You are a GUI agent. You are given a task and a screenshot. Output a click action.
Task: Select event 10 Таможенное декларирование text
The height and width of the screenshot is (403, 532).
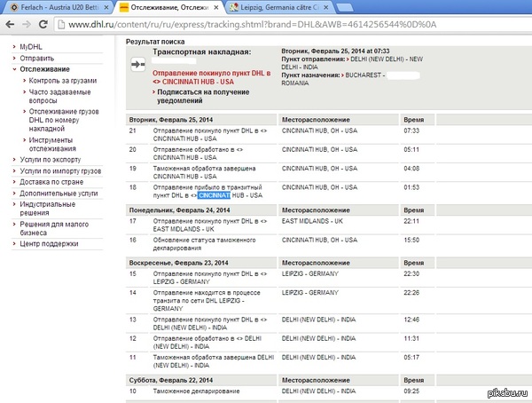[x=196, y=391]
